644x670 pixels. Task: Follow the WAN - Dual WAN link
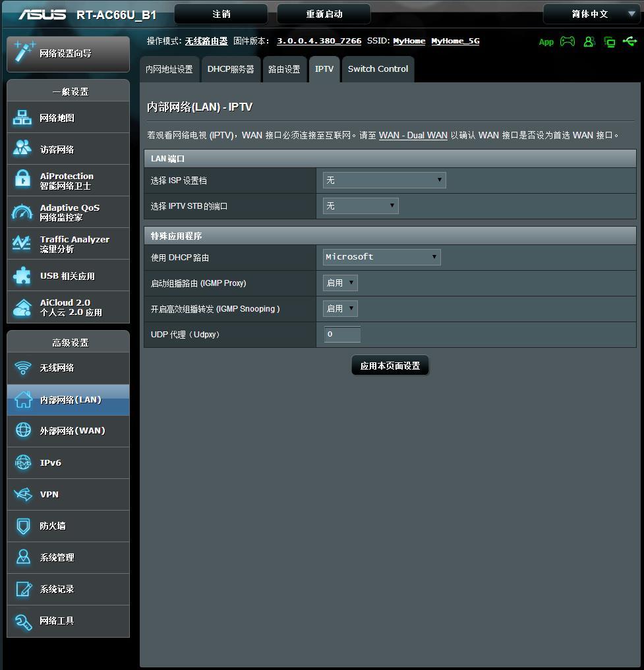tap(413, 135)
